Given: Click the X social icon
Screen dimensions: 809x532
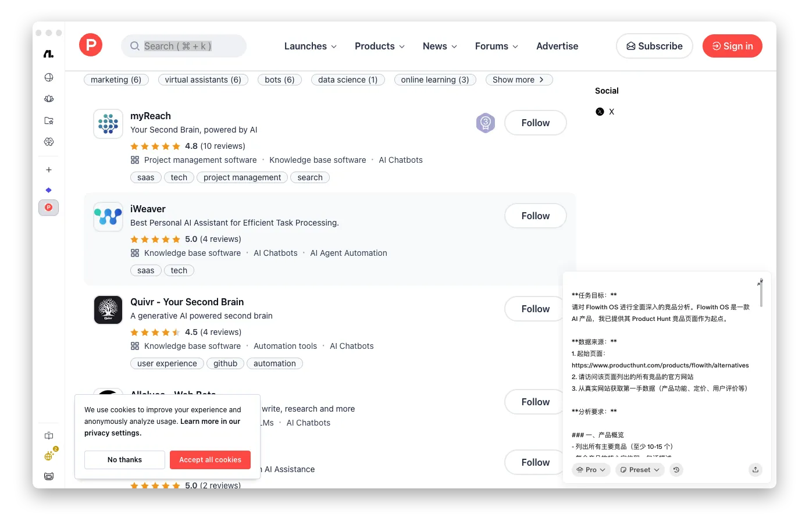Looking at the screenshot, I should point(600,112).
